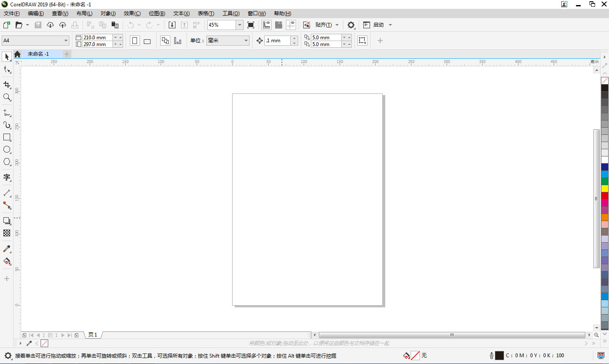Image resolution: width=609 pixels, height=364 pixels.
Task: Select the Zoom tool
Action: (7, 98)
